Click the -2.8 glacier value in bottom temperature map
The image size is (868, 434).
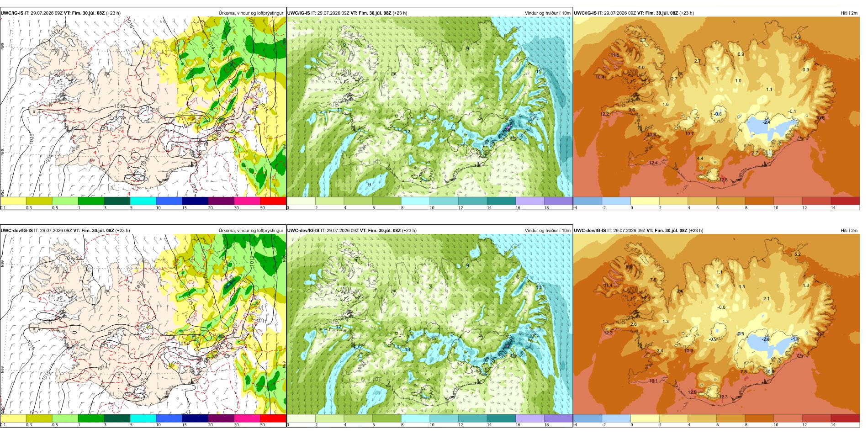click(767, 339)
